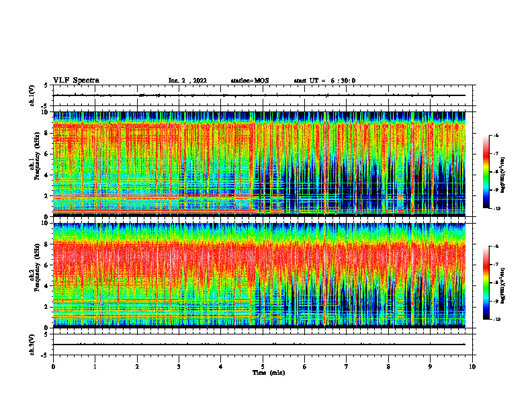Click the "ch.1(V)" waveform axis label

32,95
